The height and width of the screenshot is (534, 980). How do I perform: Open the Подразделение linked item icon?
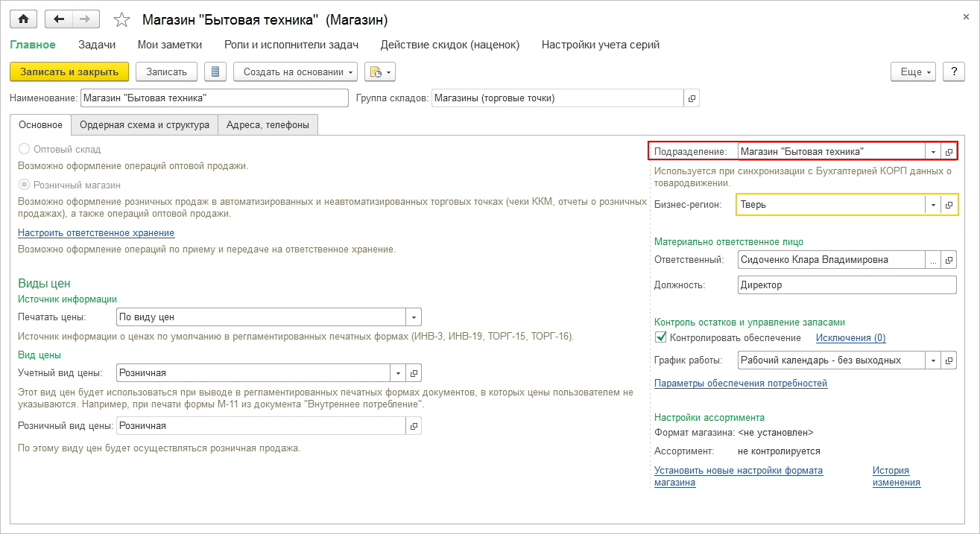coord(949,151)
